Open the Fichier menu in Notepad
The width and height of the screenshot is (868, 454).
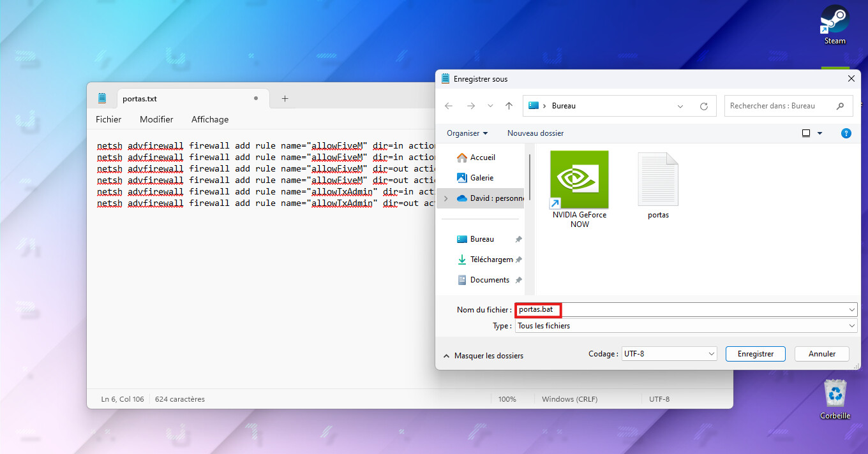tap(108, 119)
